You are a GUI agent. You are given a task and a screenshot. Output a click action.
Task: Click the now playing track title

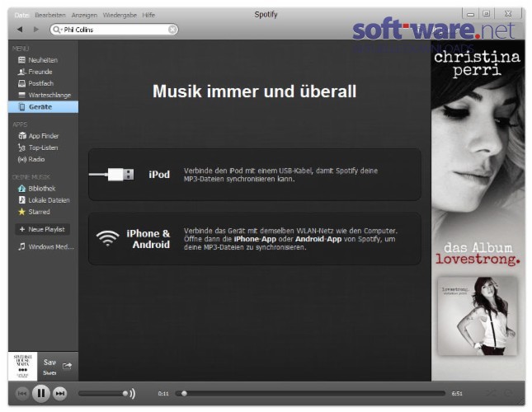click(49, 363)
